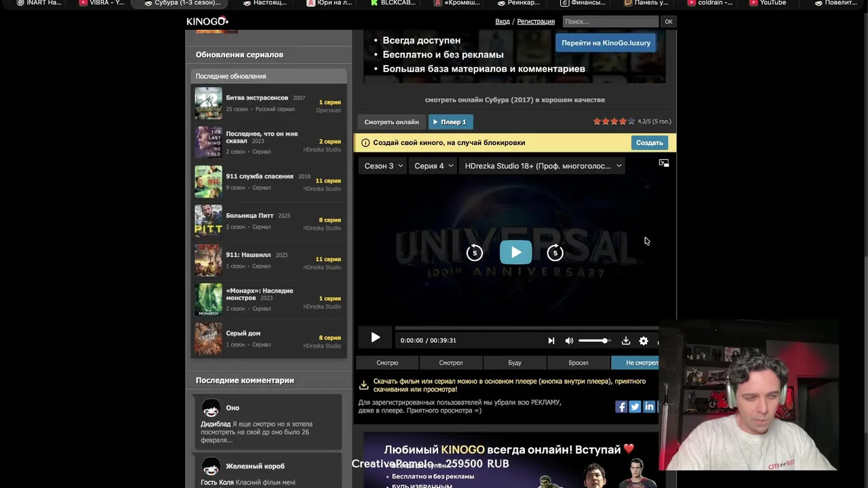Select the Плеер 1 tab
The image size is (868, 488).
pyautogui.click(x=450, y=122)
